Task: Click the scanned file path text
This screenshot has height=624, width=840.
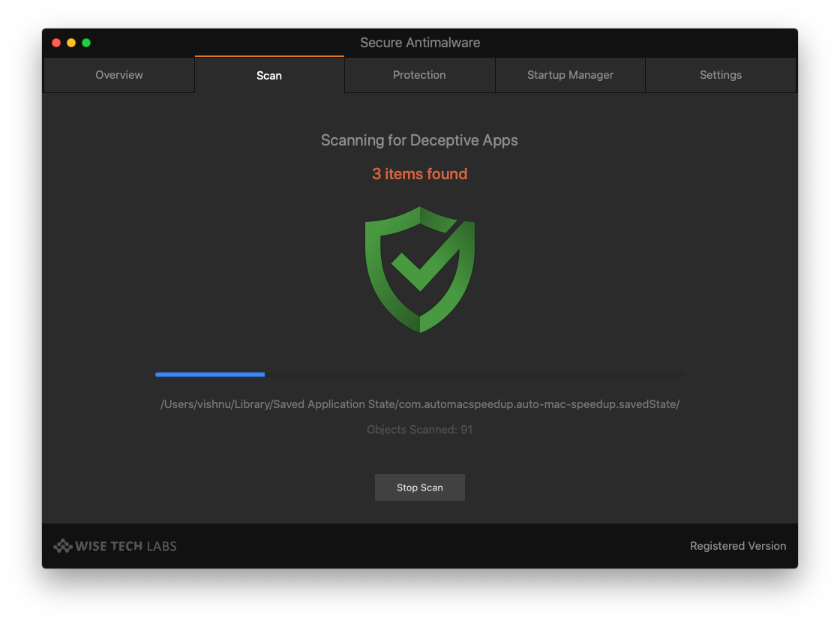Action: click(420, 404)
